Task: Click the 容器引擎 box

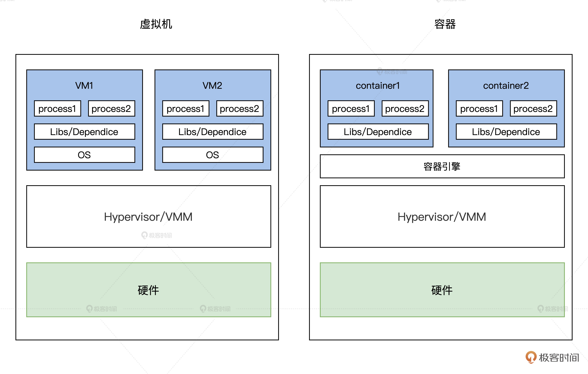Action: pyautogui.click(x=442, y=166)
